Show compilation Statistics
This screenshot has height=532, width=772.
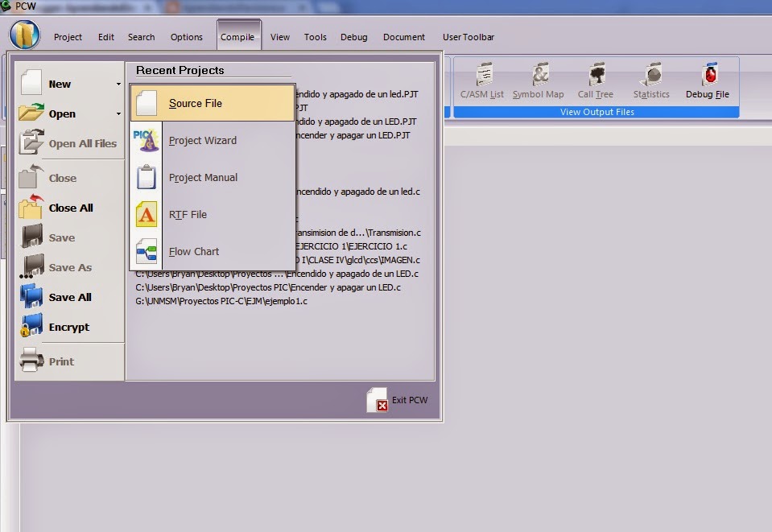point(650,80)
